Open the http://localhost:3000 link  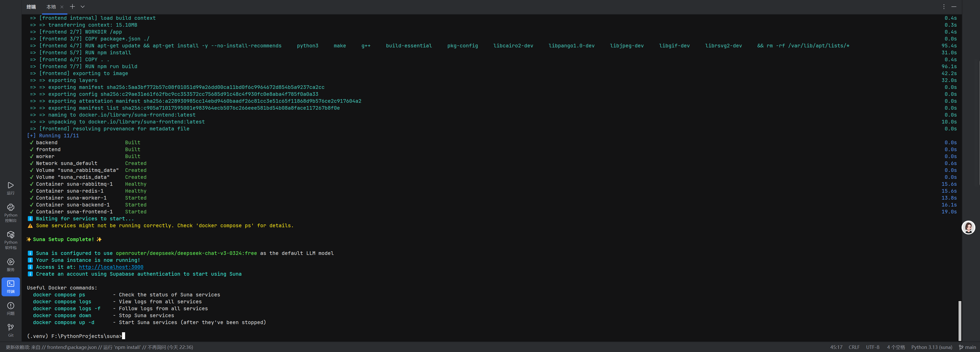111,267
